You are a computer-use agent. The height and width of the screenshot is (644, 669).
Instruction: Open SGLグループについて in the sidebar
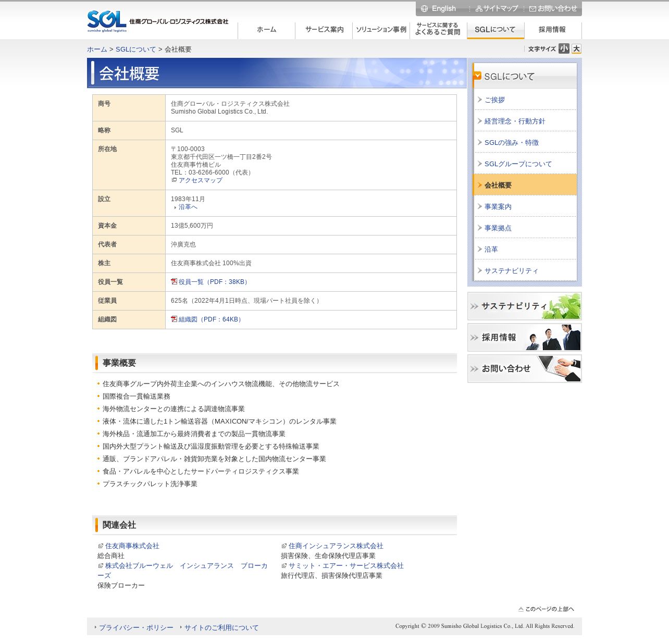click(x=518, y=164)
